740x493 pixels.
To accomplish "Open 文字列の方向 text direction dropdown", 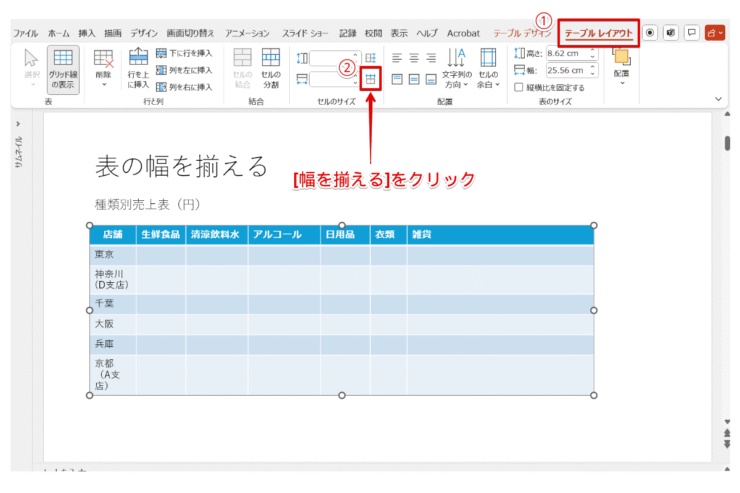I will coord(456,68).
